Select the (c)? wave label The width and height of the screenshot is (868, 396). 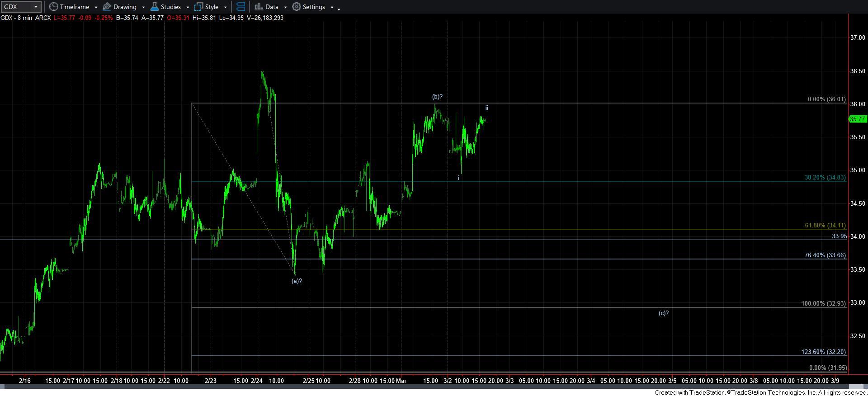(663, 313)
